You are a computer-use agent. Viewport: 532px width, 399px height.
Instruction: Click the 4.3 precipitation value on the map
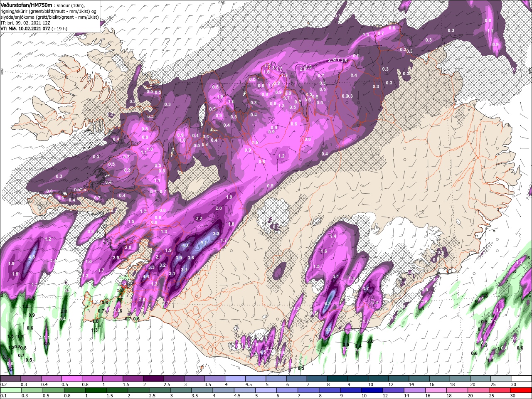pos(185,246)
